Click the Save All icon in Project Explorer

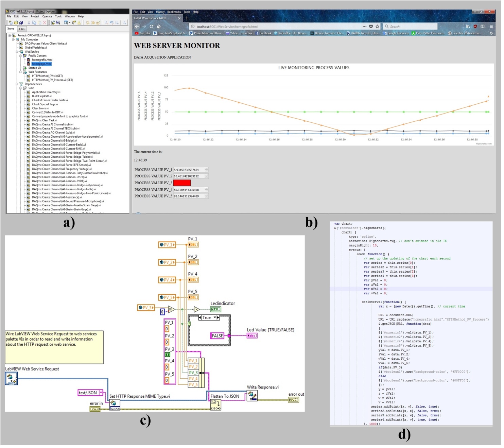tap(21, 23)
